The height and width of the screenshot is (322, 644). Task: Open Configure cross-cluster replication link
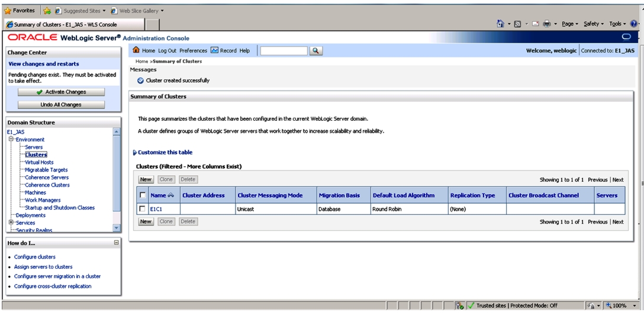(x=53, y=286)
